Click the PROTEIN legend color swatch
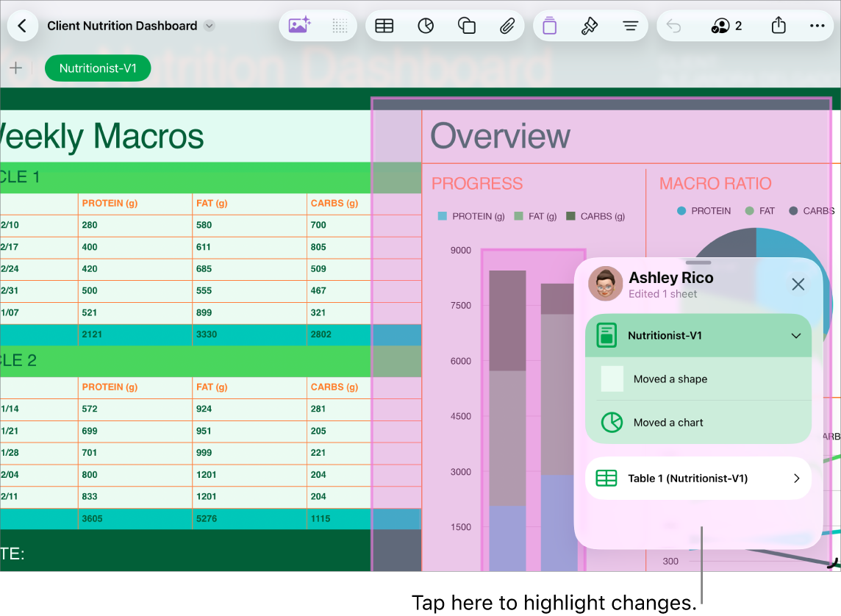The image size is (841, 616). coord(444,216)
